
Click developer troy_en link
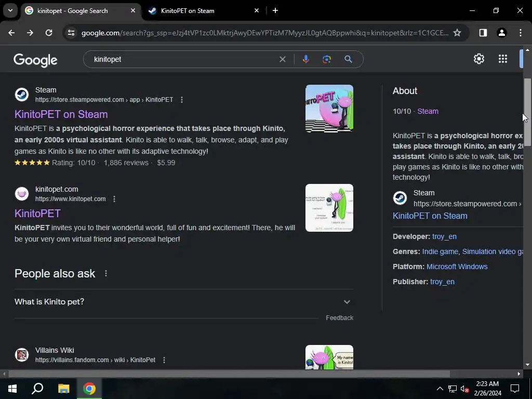pos(445,236)
